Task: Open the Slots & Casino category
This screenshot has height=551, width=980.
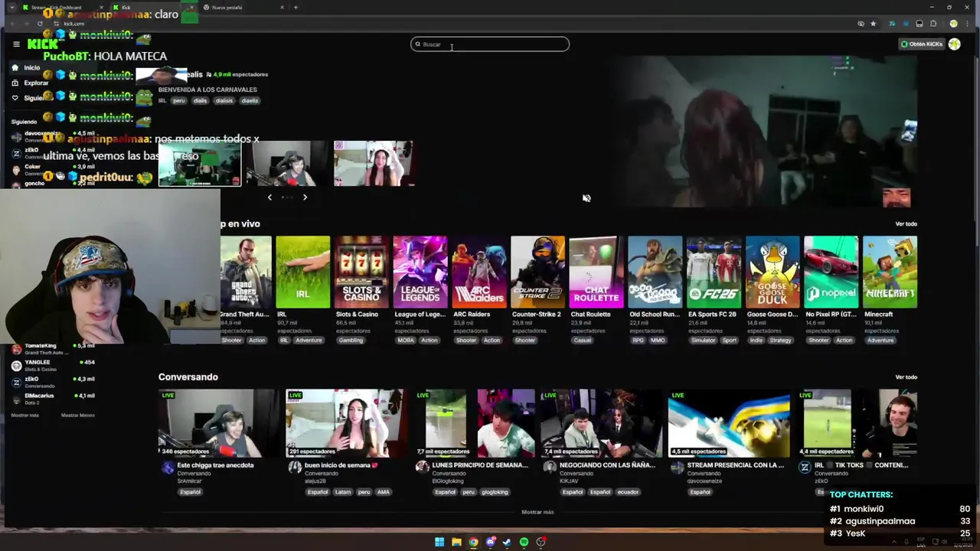Action: pos(361,272)
